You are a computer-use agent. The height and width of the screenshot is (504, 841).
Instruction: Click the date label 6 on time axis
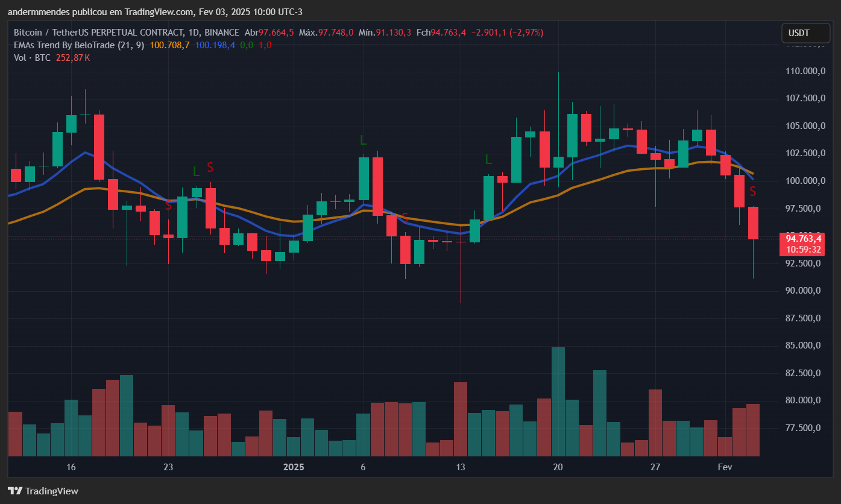tap(363, 467)
